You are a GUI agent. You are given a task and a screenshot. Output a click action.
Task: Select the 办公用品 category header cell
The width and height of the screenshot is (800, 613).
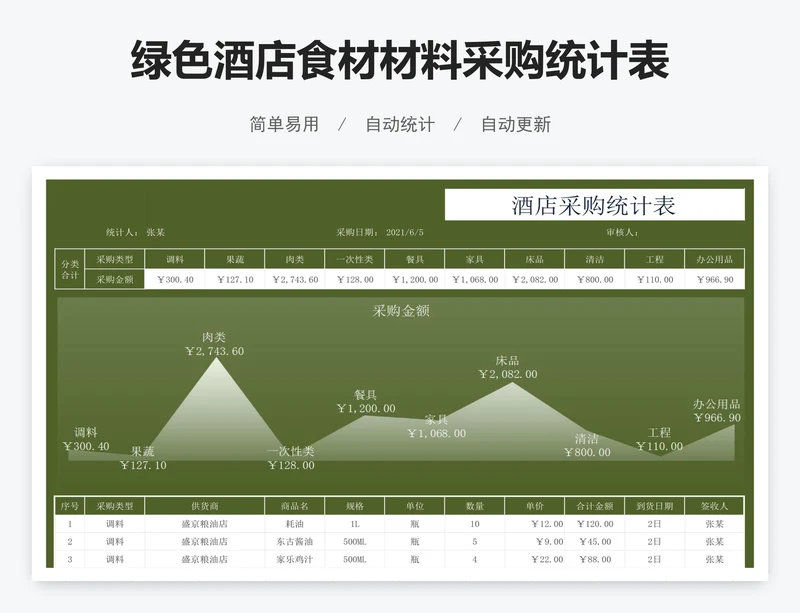coord(714,259)
